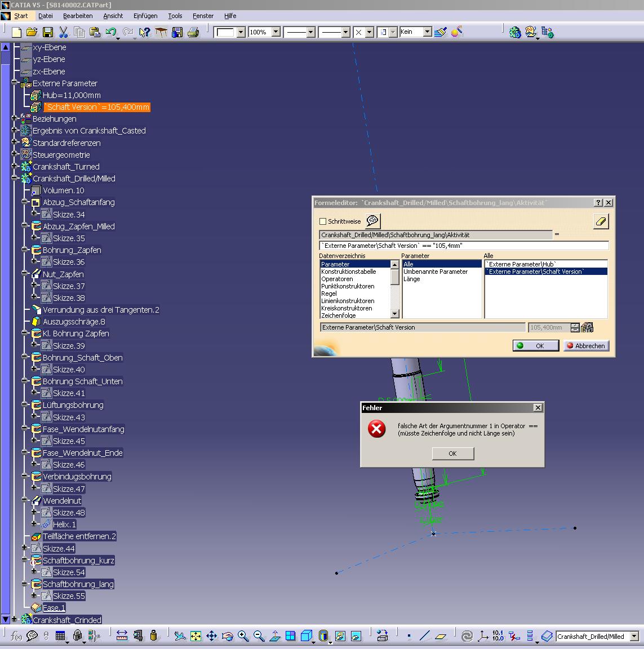The image size is (644, 649).
Task: Click the Normal View icon
Action: click(275, 635)
